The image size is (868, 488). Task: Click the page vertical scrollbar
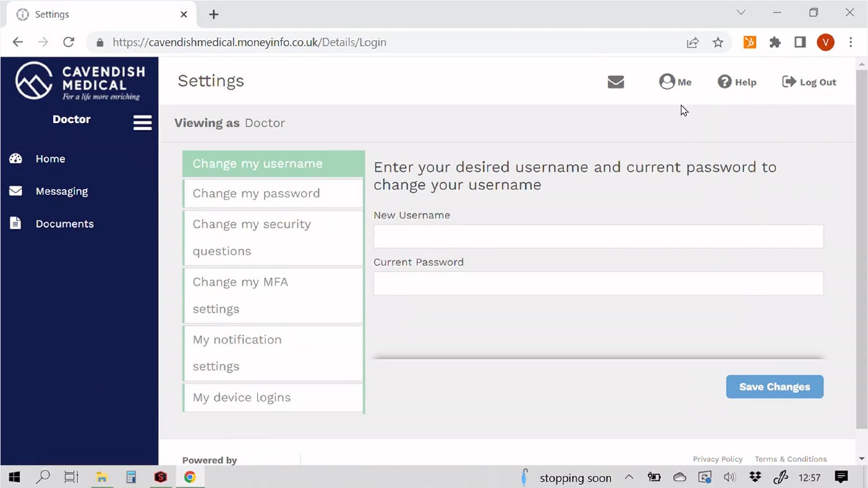(862, 249)
